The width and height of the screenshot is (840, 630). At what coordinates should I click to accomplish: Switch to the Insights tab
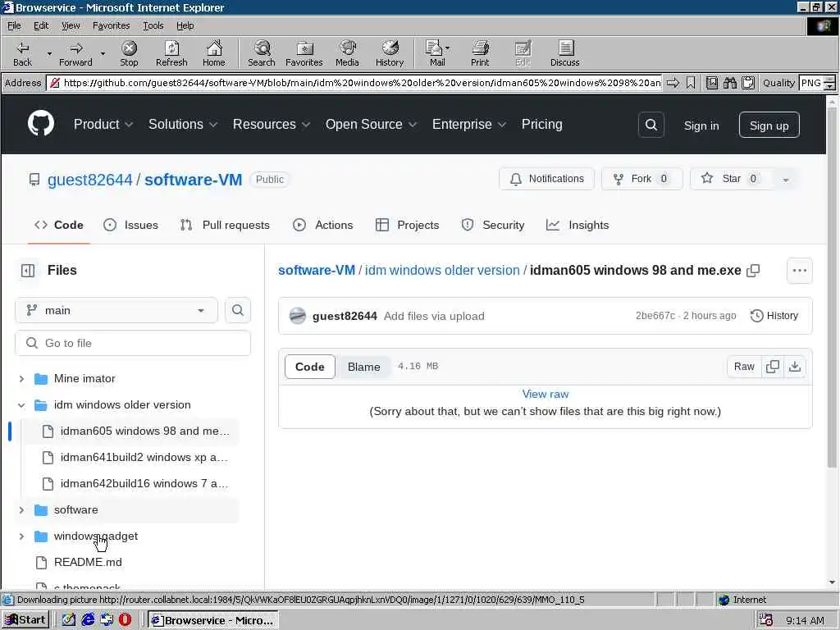577,225
